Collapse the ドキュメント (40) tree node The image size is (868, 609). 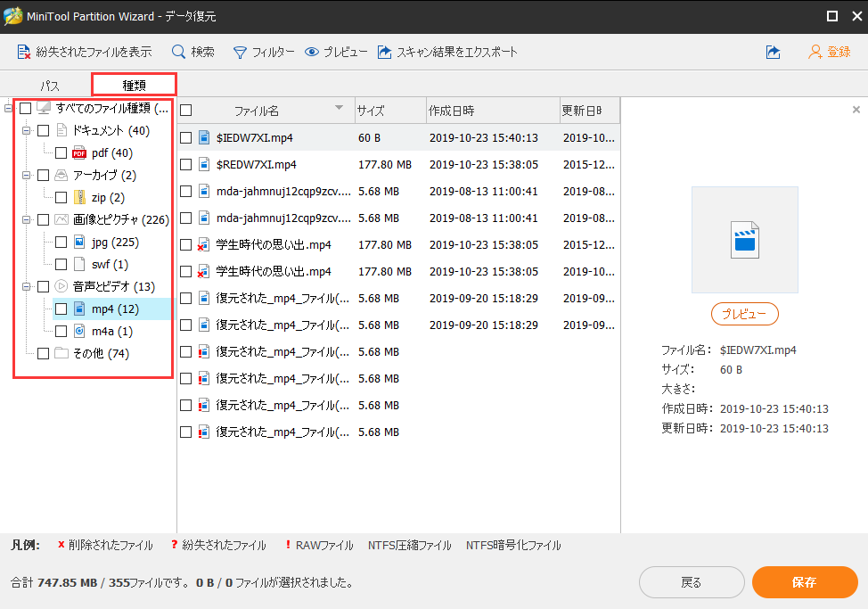tap(27, 131)
